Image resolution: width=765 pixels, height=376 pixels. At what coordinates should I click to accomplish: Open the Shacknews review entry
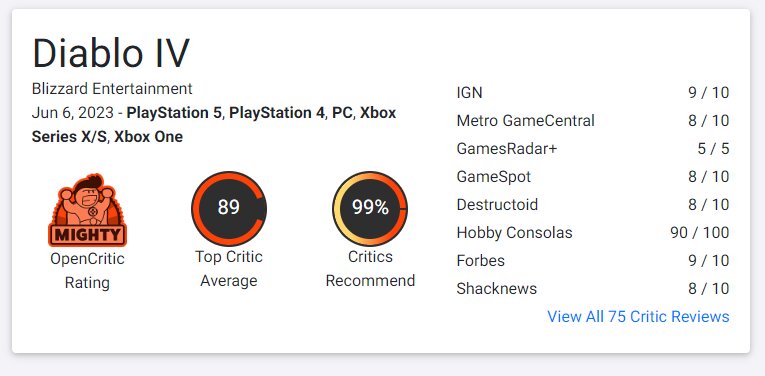[593, 289]
